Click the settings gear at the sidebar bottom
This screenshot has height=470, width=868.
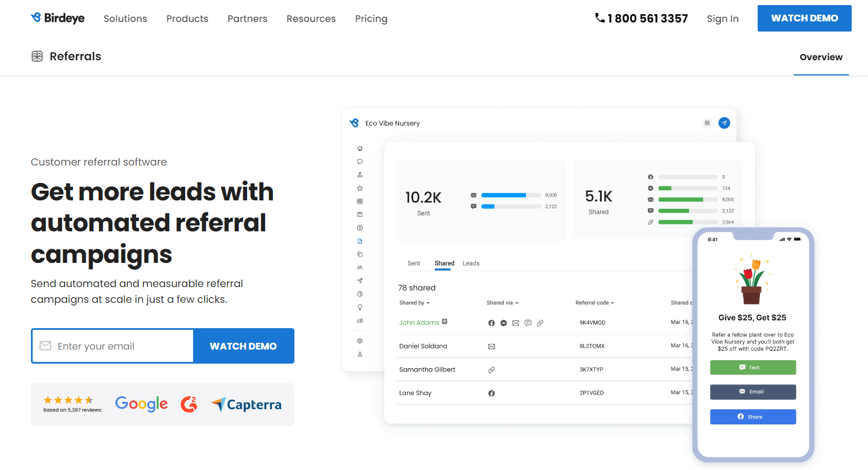click(360, 341)
